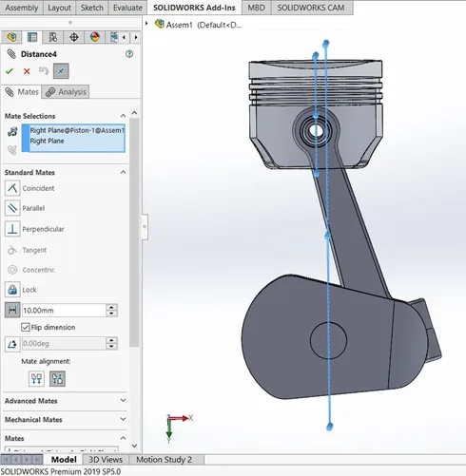Switch to the SOLIDWORKS CAM ribbon tab
The height and width of the screenshot is (476, 466).
pos(311,8)
